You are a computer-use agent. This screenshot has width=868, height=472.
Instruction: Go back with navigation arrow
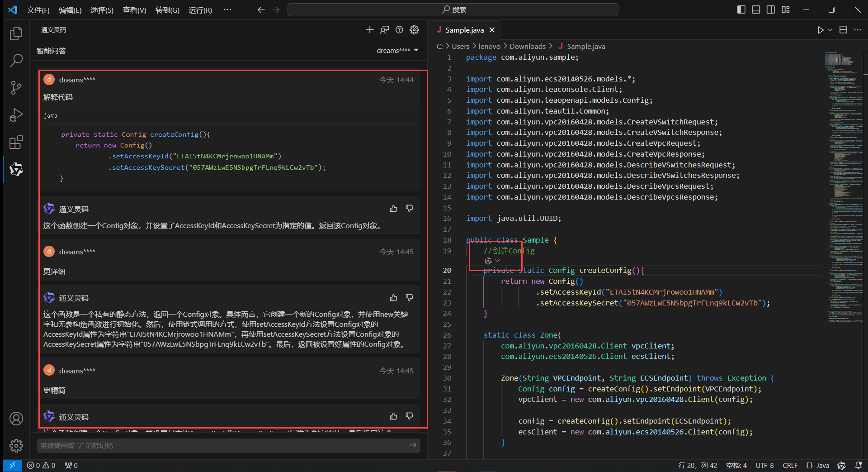coord(261,10)
